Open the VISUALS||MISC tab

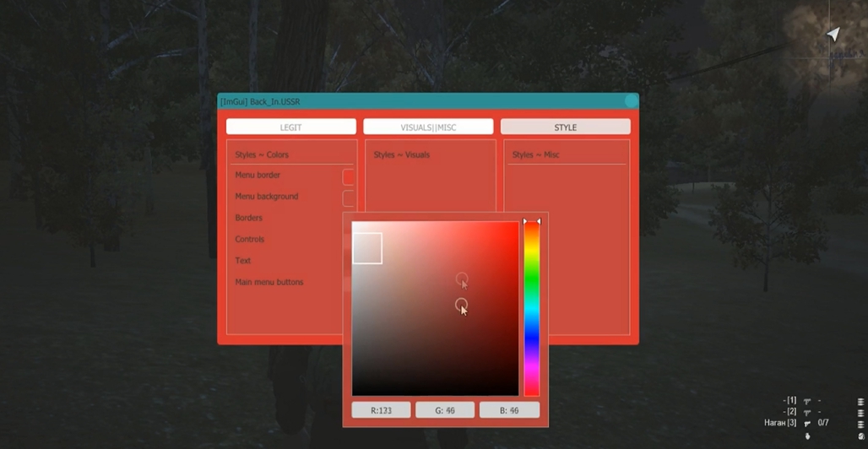[x=428, y=127]
